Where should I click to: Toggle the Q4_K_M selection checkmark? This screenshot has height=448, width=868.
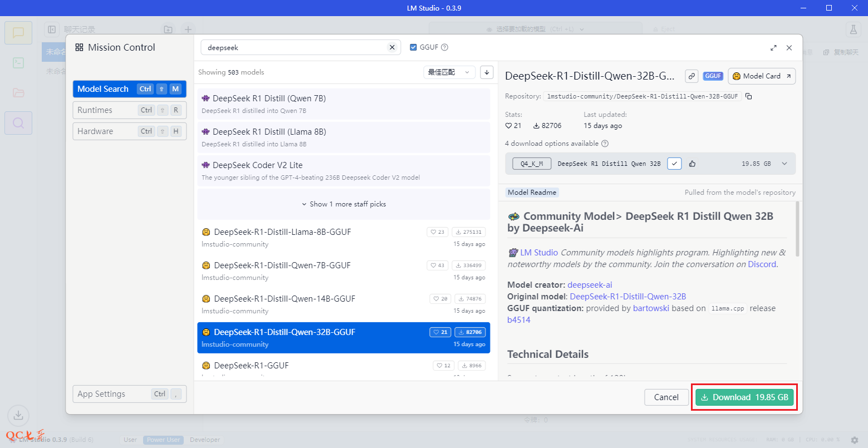674,164
